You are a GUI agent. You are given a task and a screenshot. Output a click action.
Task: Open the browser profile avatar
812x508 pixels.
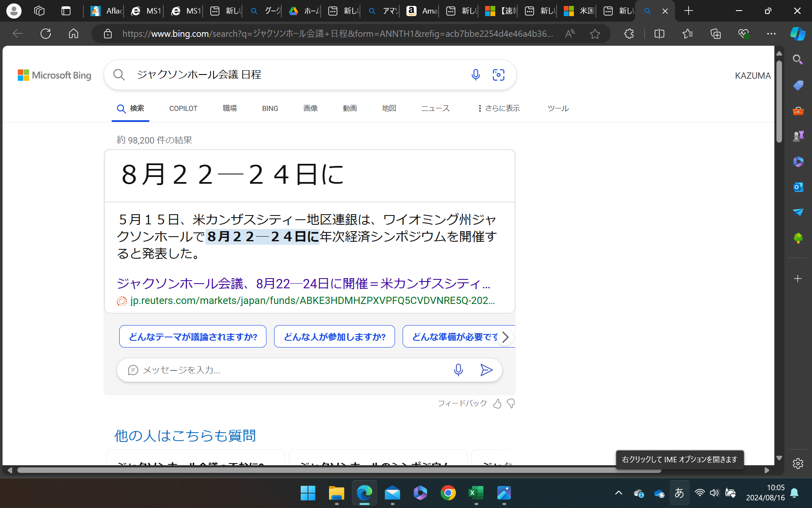[x=14, y=11]
